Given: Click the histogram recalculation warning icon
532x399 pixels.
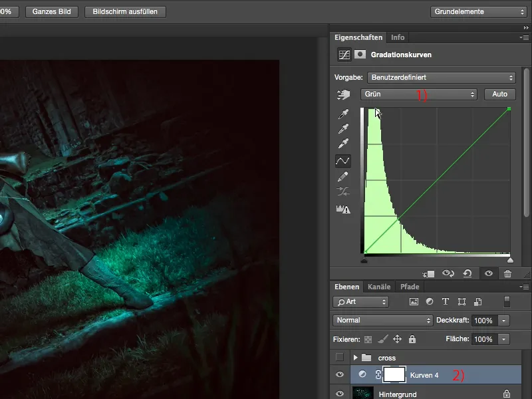Looking at the screenshot, I should tap(343, 209).
